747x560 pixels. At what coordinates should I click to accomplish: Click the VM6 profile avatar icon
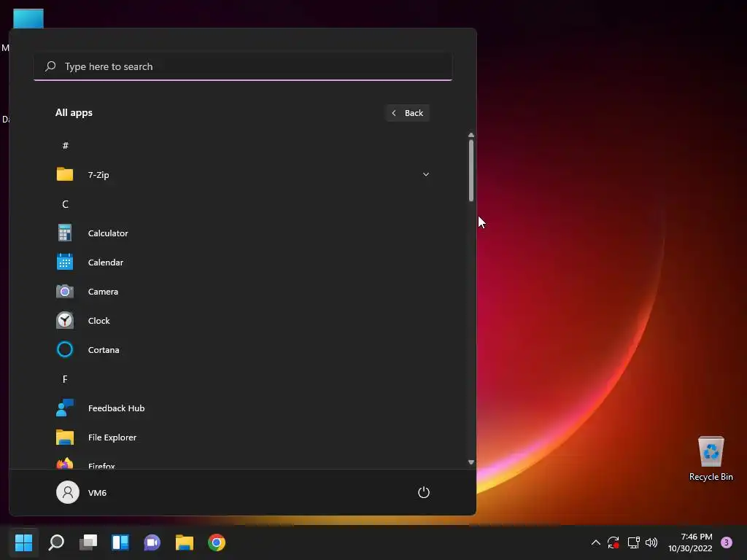(68, 492)
